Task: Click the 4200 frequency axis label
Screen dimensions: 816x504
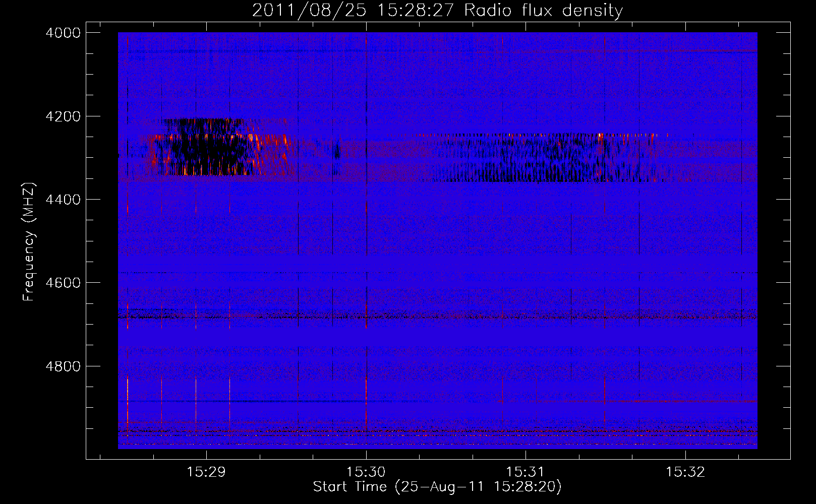Action: [x=63, y=116]
